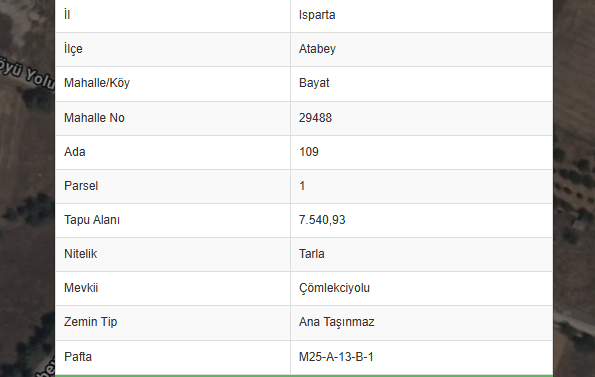Click the Nitelik label cell
595x377 pixels.
point(173,254)
